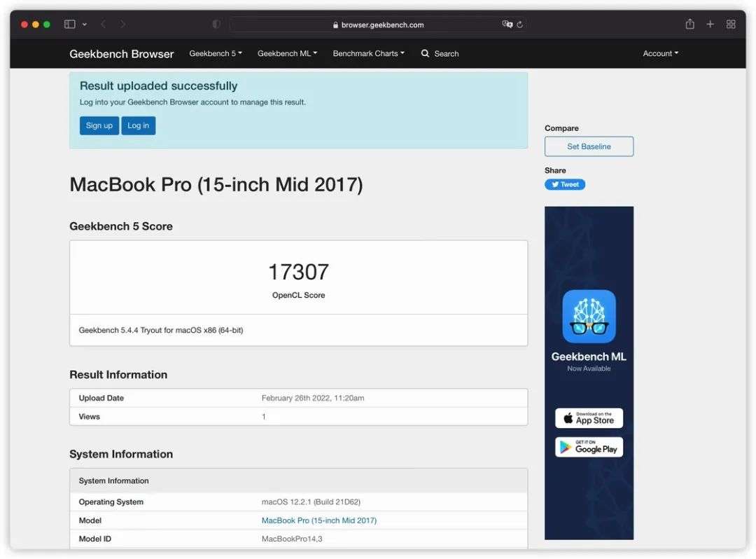Click the privacy shield icon
This screenshot has height=559, width=756.
point(216,24)
